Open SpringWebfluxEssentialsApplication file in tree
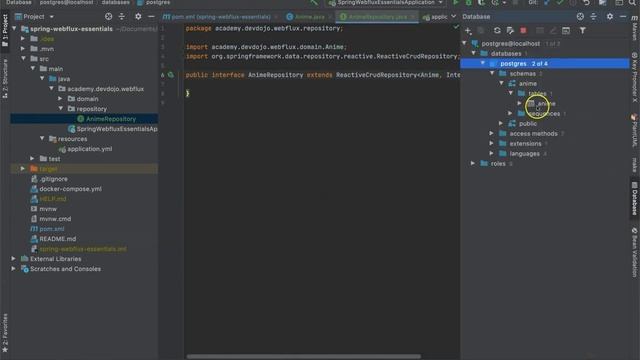This screenshot has height=360, width=640. [113, 129]
